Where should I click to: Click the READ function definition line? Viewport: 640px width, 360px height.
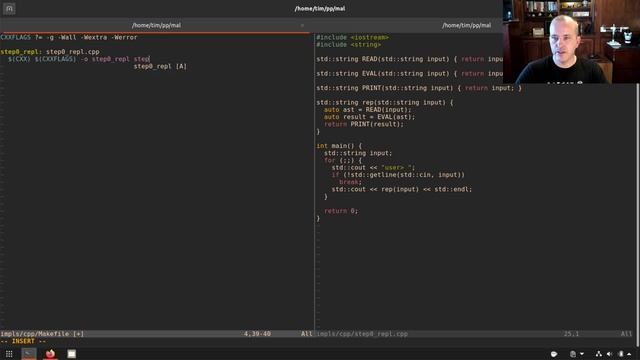409,59
